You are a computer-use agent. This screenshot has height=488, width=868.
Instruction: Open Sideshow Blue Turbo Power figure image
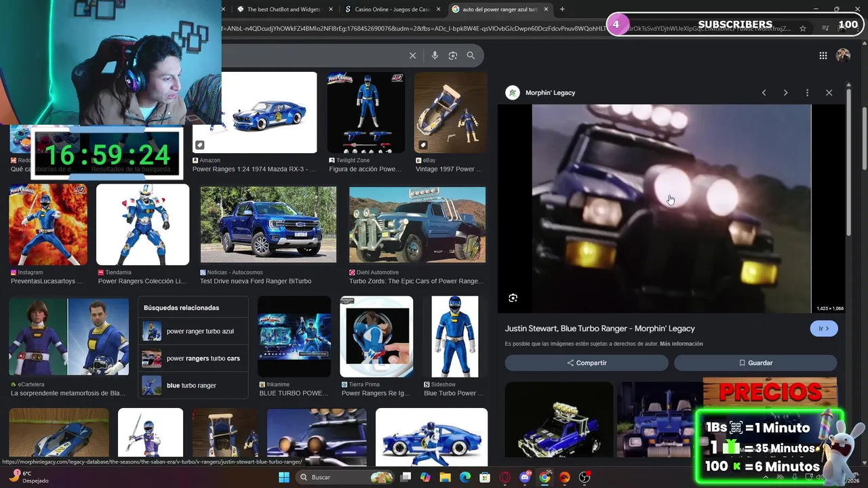coord(454,337)
